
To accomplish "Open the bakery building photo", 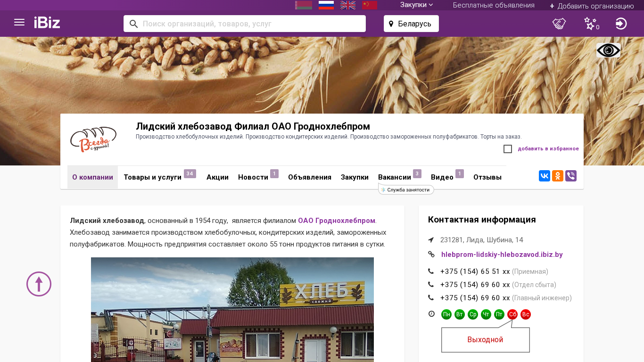I will (x=232, y=310).
